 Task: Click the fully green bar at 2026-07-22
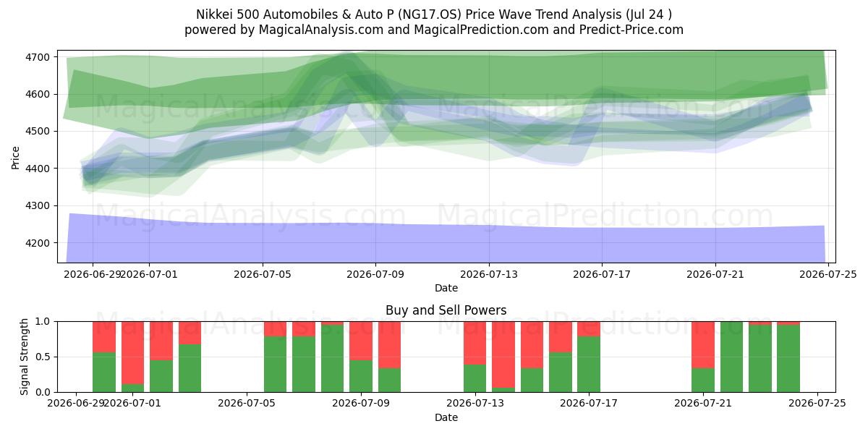click(731, 357)
